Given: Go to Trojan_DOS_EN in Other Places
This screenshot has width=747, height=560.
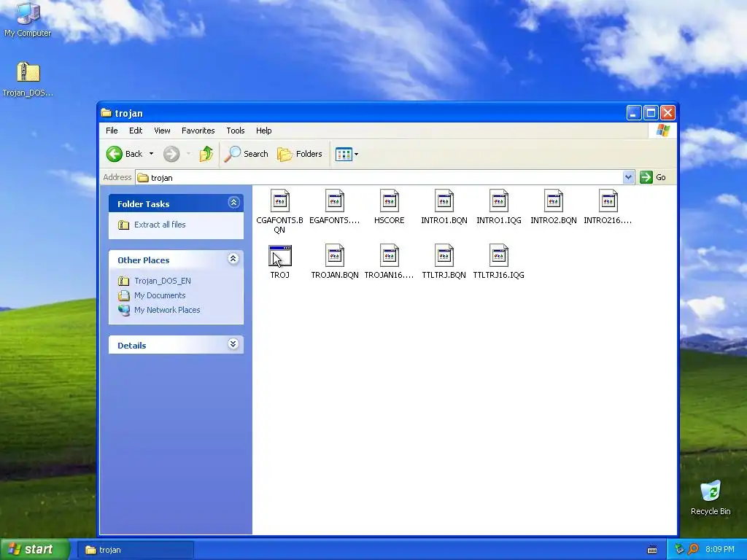Looking at the screenshot, I should tap(163, 281).
